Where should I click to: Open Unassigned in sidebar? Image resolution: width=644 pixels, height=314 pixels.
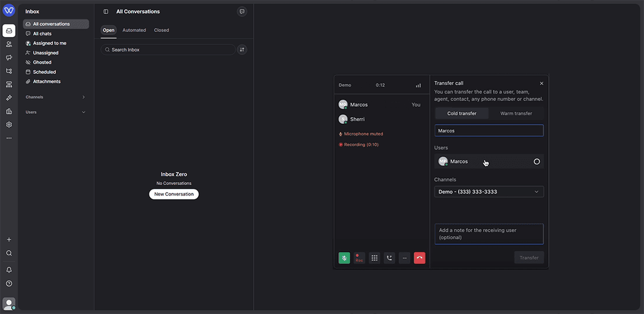[x=56, y=53]
